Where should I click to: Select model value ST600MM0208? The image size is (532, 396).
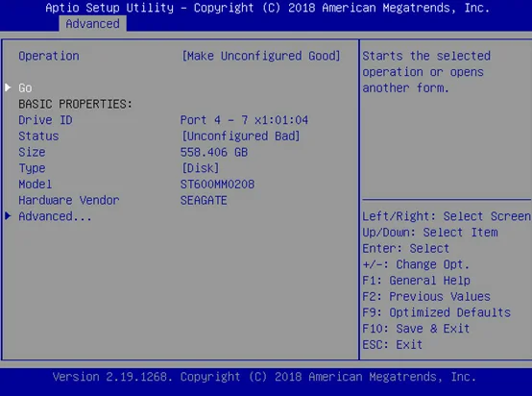coord(217,185)
